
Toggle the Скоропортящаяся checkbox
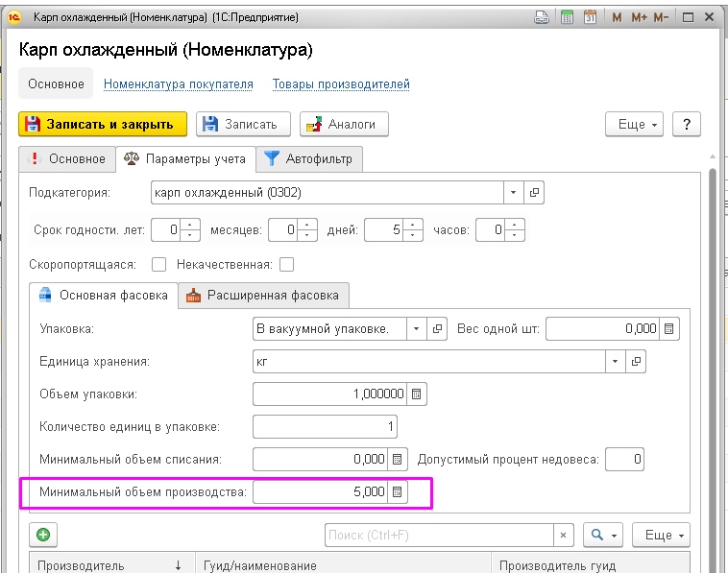click(158, 265)
